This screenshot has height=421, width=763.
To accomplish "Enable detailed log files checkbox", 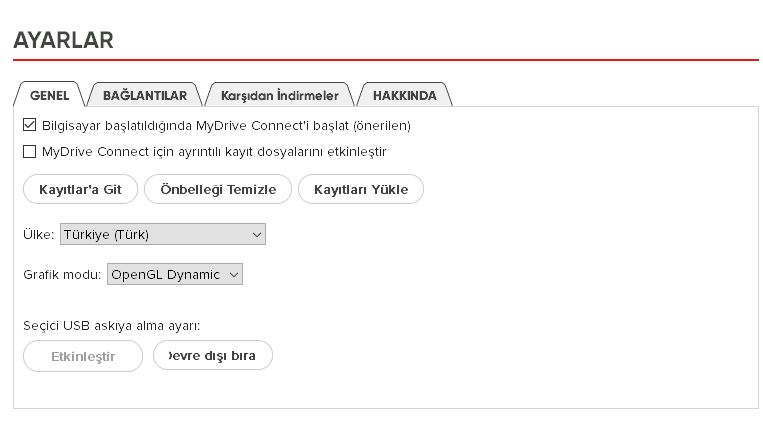I will tap(29, 151).
